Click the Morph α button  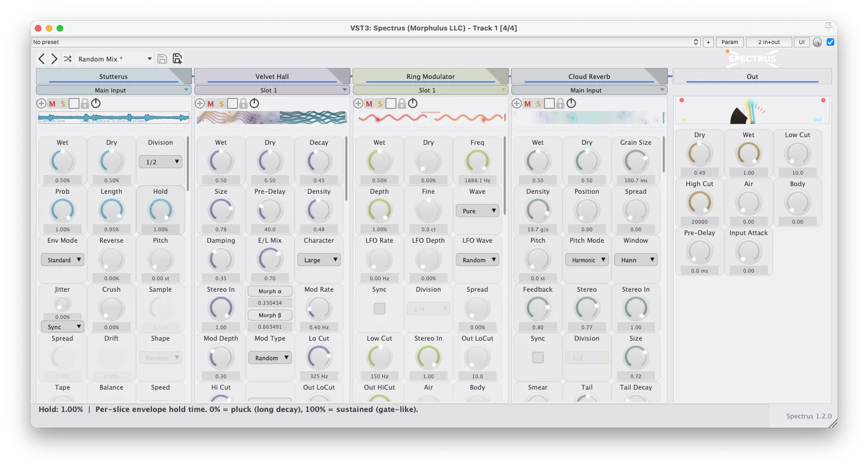click(270, 291)
